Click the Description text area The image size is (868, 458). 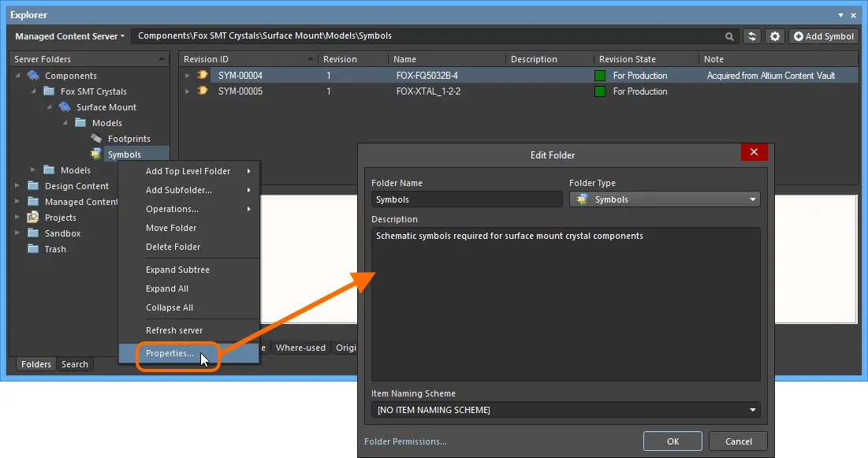tap(566, 304)
